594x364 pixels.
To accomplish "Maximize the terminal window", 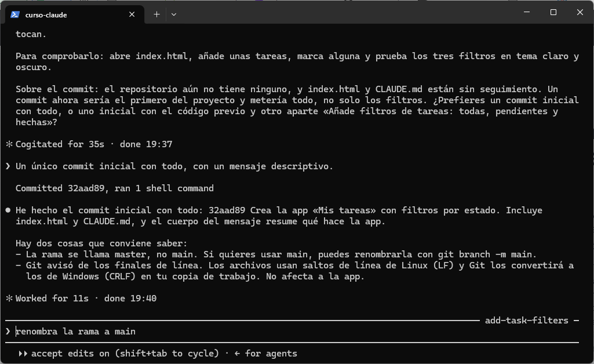I will click(553, 12).
